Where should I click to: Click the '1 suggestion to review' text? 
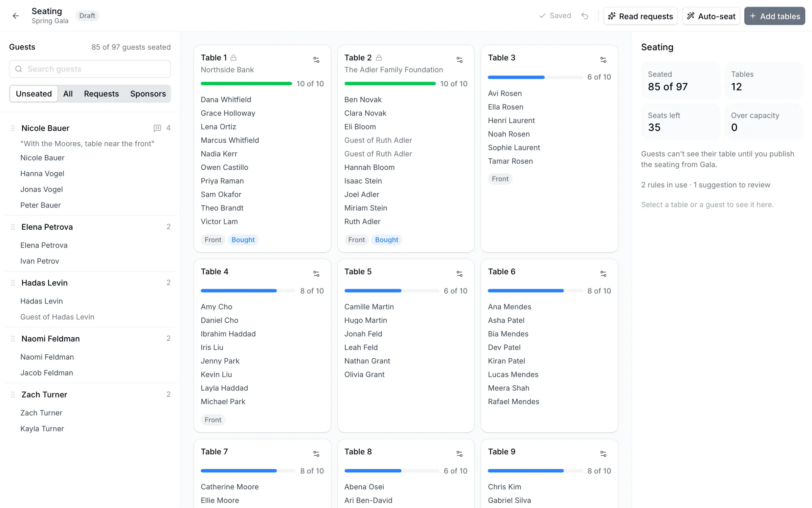732,185
